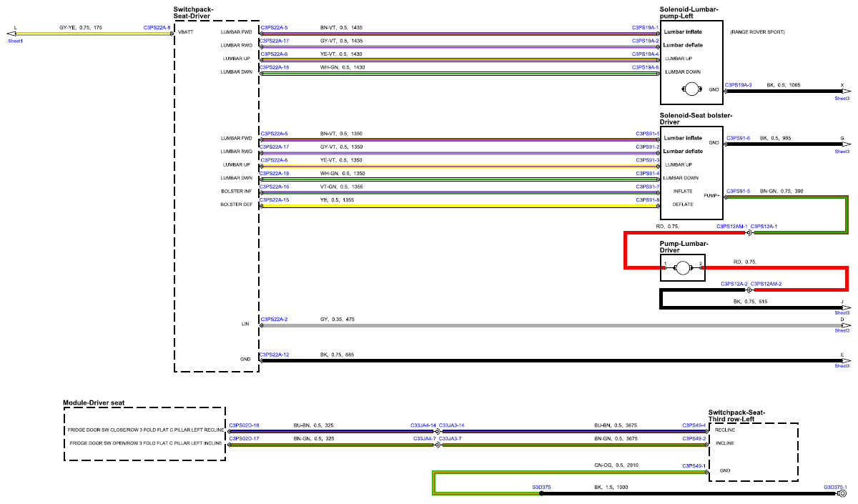Click the VBATT pin label
Image resolution: width=858 pixels, height=504 pixels.
pos(186,33)
